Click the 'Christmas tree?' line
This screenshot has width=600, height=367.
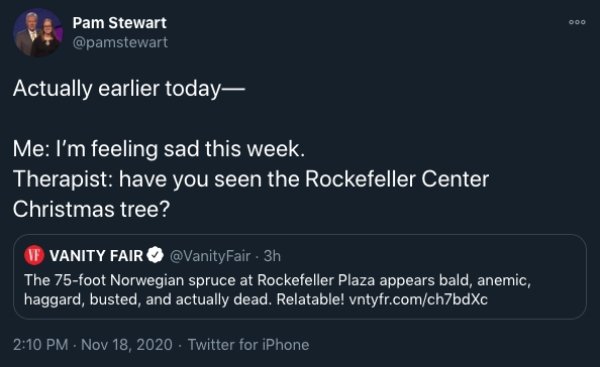pos(91,209)
